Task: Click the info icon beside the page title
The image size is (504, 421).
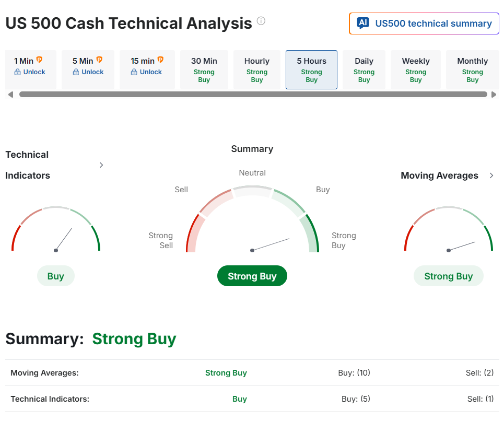Action: (261, 21)
